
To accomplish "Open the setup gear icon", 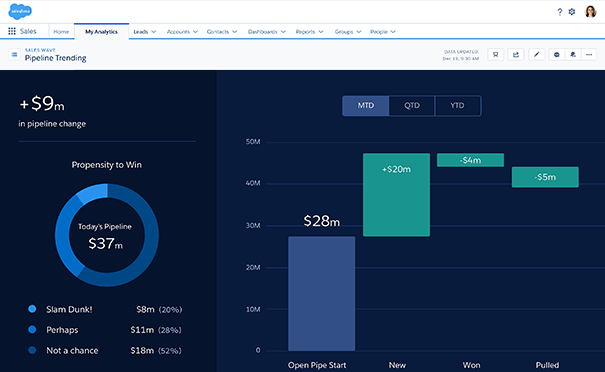I will click(x=572, y=12).
